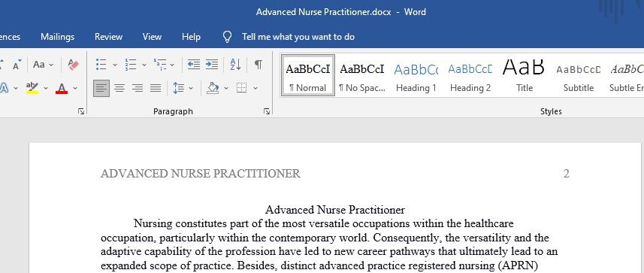Toggle Align Right paragraph alignment

point(138,88)
